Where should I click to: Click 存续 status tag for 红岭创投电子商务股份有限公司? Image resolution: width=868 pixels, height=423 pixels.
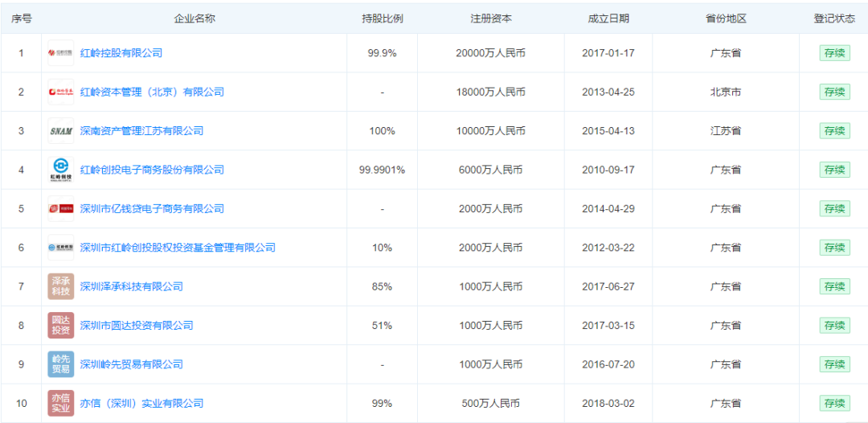pos(834,170)
